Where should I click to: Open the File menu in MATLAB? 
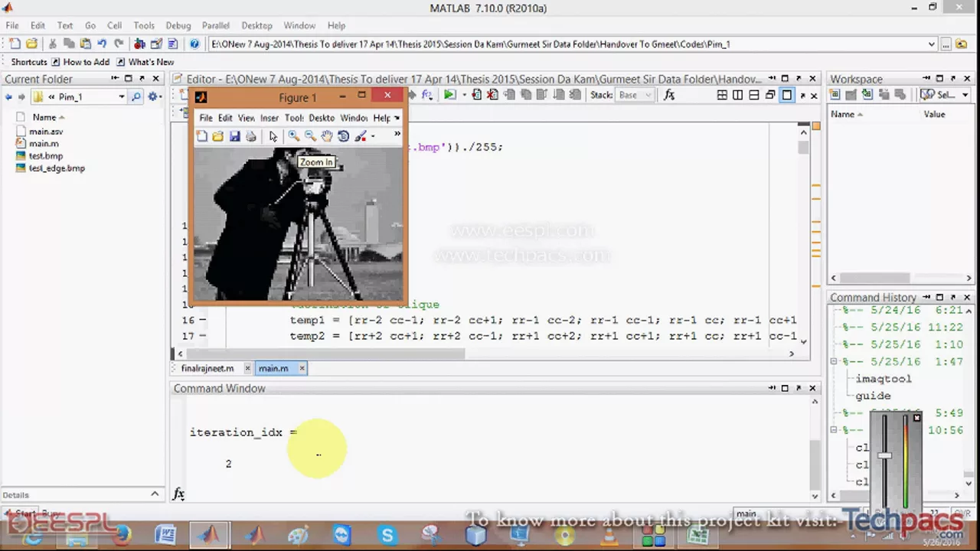12,25
